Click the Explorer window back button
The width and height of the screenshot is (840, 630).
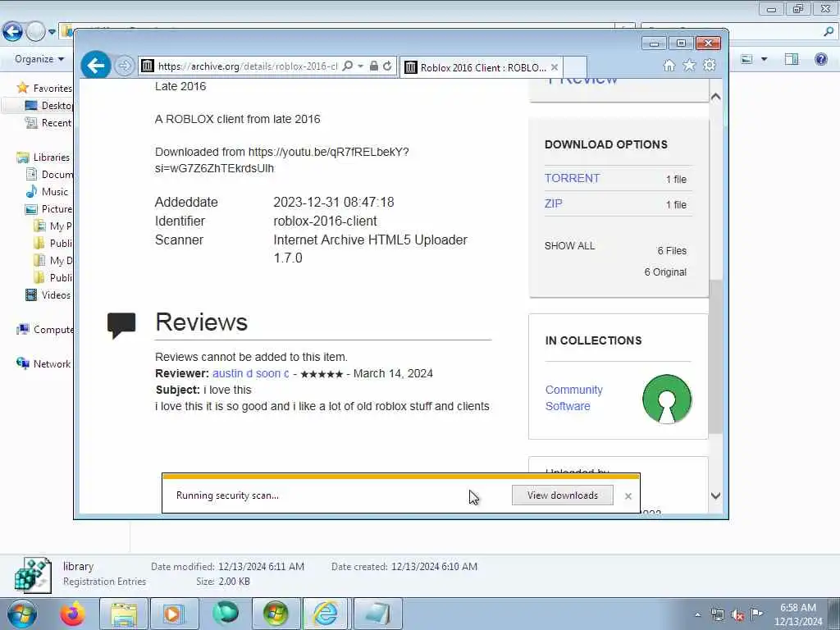[x=13, y=32]
